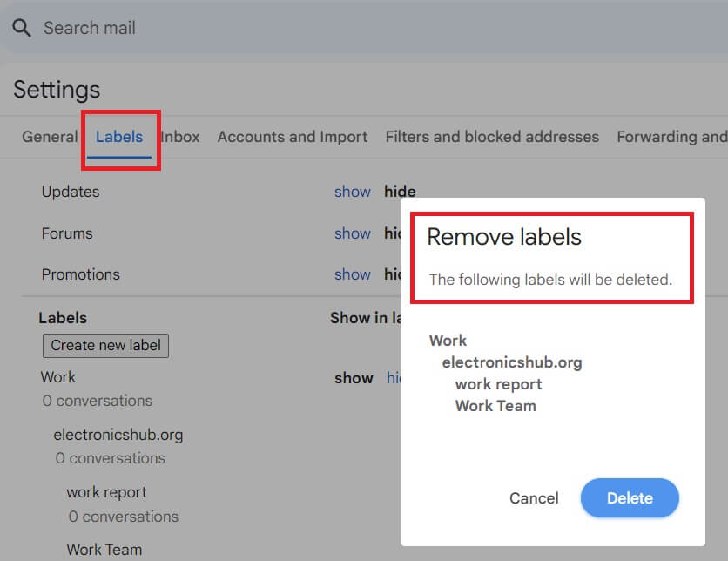Cancel the Remove labels dialog
This screenshot has width=728, height=561.
534,498
